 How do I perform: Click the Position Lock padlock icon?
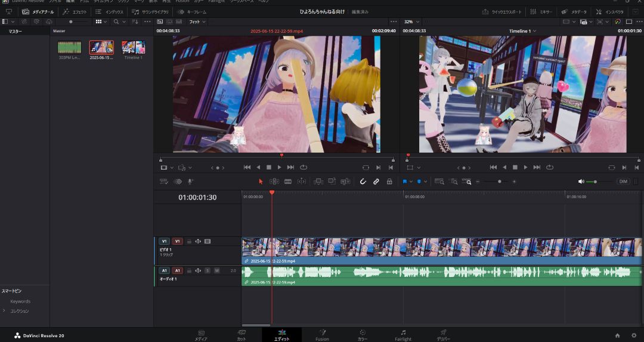(390, 181)
